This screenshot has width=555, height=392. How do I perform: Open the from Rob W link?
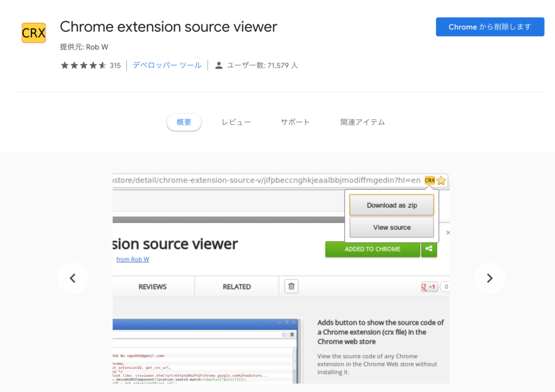coord(133,259)
